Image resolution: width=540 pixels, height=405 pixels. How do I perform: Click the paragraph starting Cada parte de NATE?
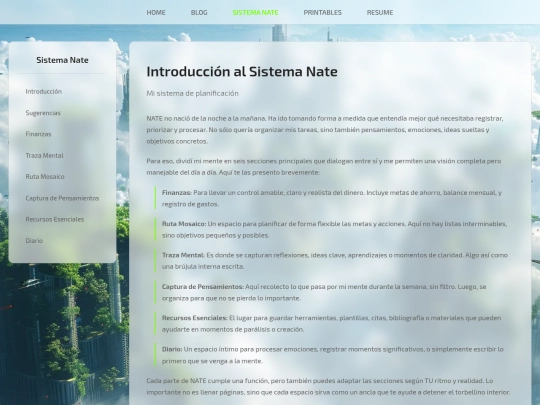pos(328,386)
